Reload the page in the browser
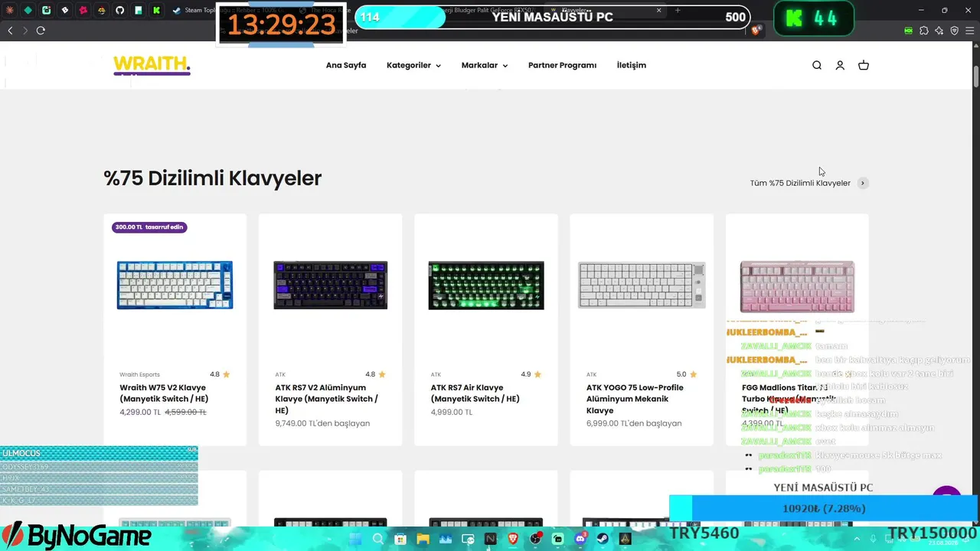 click(x=41, y=31)
